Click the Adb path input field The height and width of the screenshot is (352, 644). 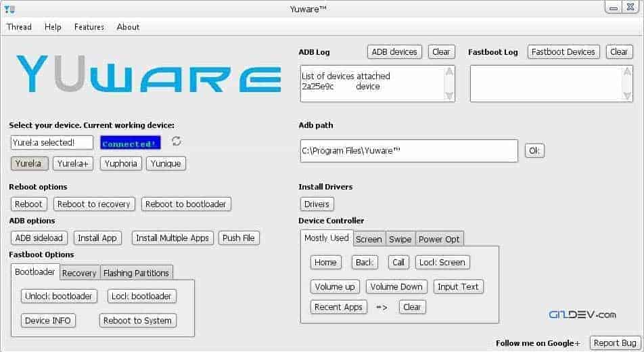[x=409, y=151]
